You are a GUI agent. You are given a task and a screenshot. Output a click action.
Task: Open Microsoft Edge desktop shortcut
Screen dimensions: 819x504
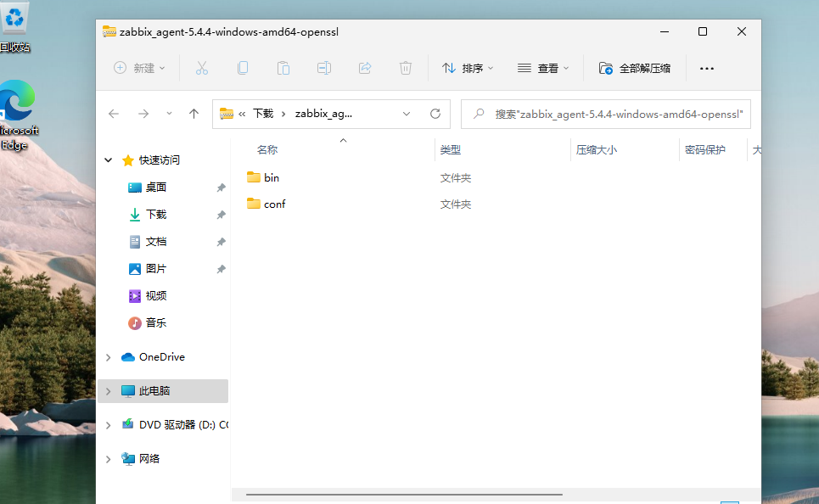[x=19, y=116]
